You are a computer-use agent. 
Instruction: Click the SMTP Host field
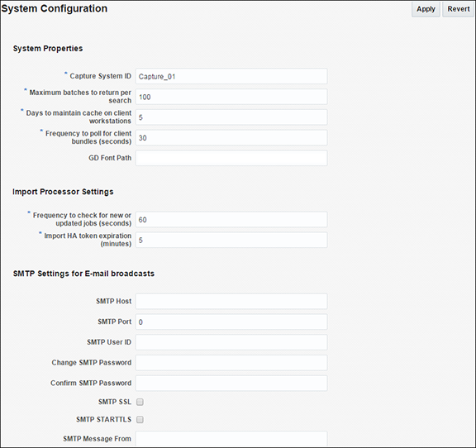click(x=231, y=302)
